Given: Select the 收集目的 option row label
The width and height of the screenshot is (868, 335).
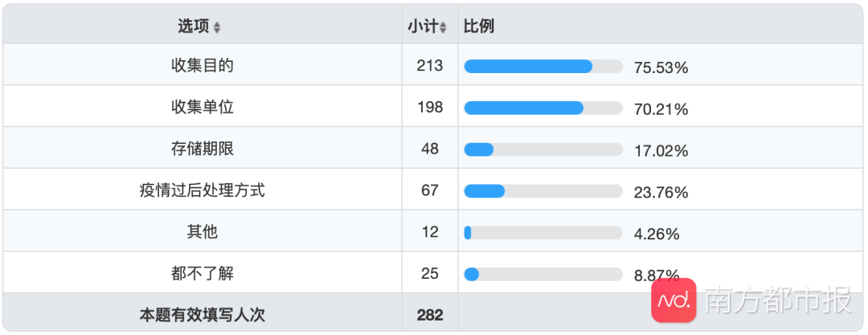Looking at the screenshot, I should 203,66.
